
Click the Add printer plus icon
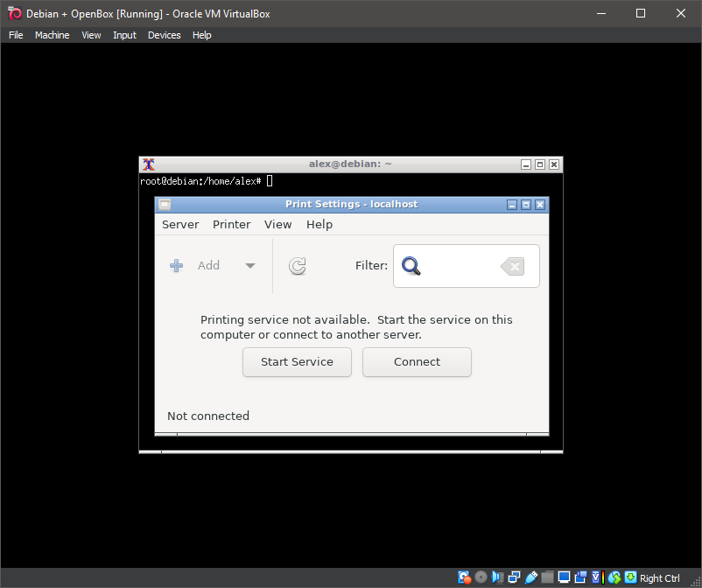tap(176, 265)
